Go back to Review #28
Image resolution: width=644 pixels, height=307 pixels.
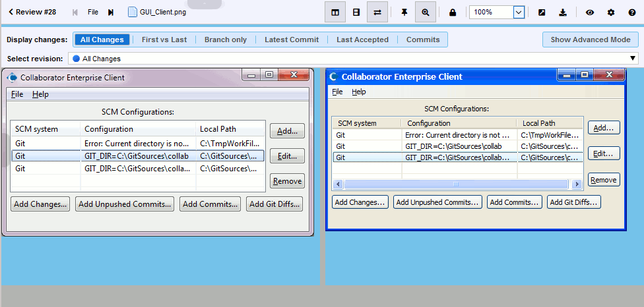click(32, 12)
